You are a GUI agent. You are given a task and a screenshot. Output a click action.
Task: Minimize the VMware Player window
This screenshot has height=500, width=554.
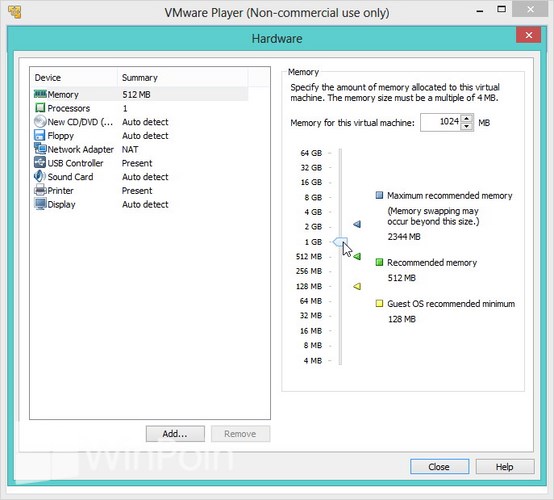479,11
